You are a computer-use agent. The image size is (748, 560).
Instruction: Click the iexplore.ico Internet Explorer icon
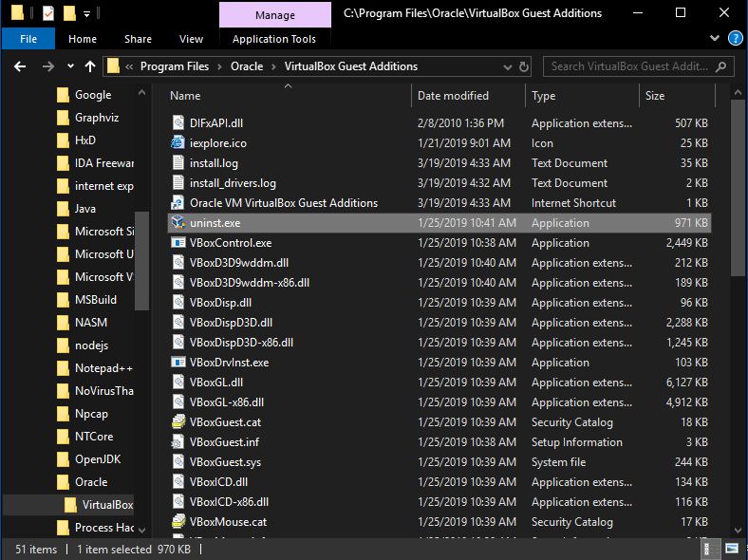pyautogui.click(x=178, y=142)
